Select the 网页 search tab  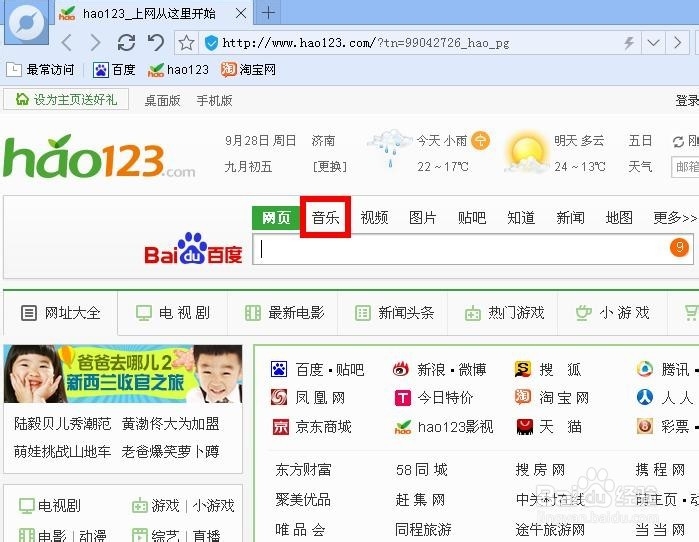[x=276, y=218]
